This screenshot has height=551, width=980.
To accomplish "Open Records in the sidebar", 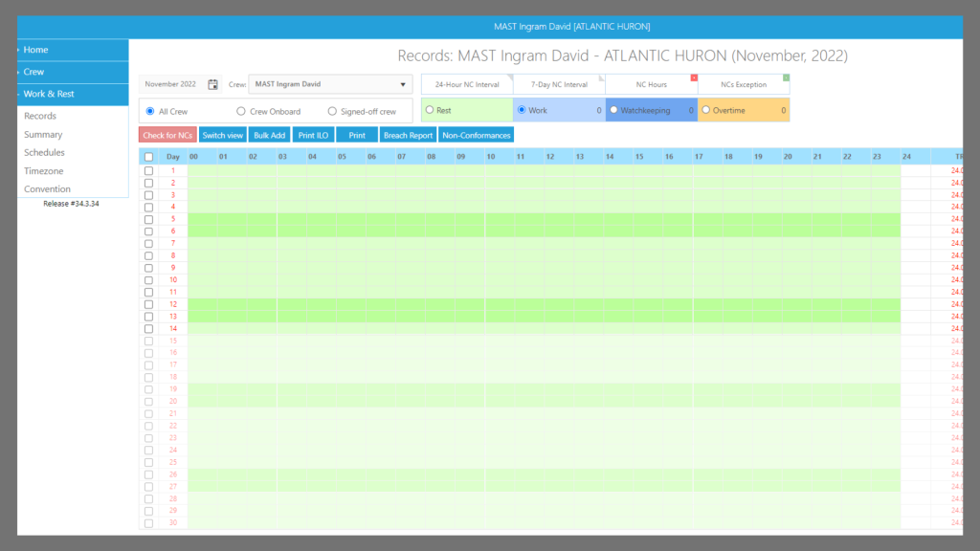I will (x=40, y=116).
